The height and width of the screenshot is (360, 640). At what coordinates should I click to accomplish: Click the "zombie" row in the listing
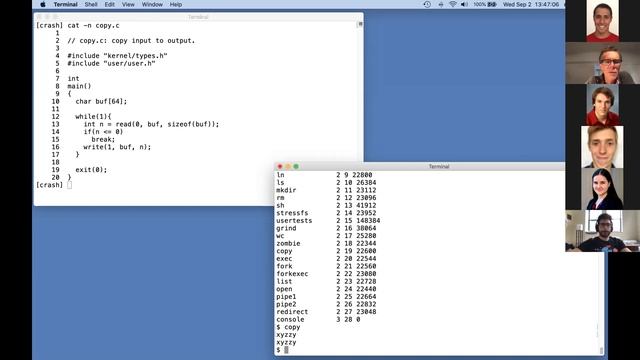click(326, 243)
